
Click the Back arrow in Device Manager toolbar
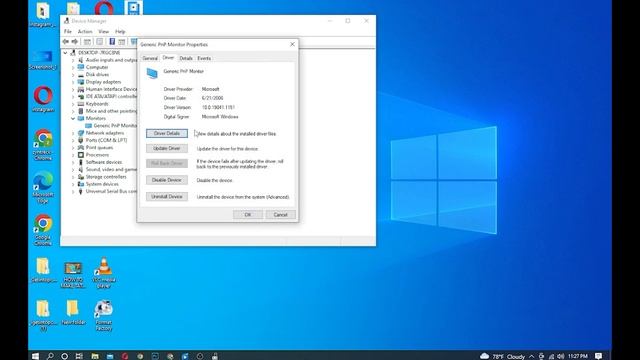tap(66, 42)
